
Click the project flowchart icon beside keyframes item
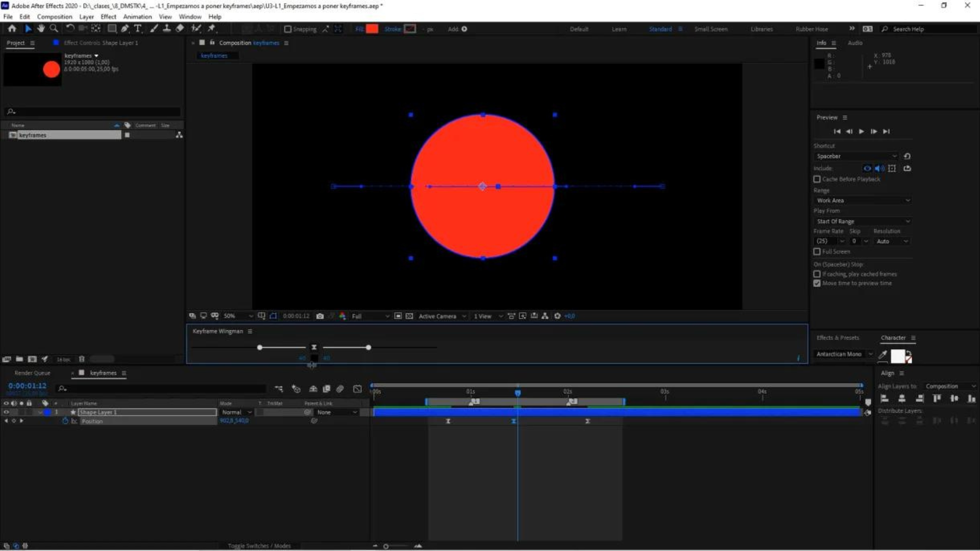[179, 135]
